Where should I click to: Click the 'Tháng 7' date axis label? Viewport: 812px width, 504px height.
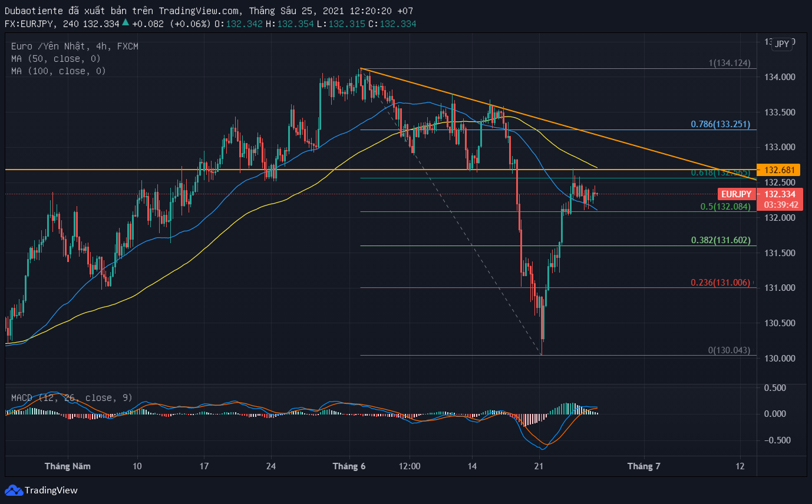pyautogui.click(x=643, y=466)
